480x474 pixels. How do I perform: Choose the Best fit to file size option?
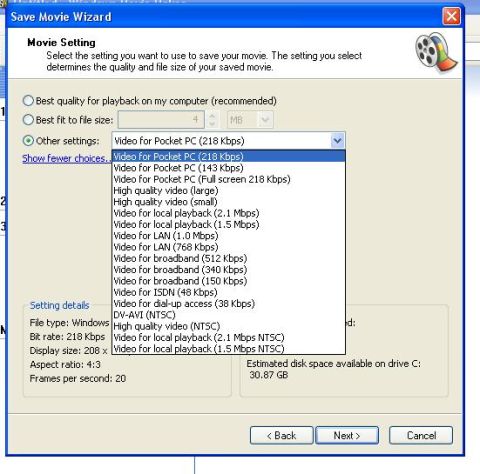point(28,120)
